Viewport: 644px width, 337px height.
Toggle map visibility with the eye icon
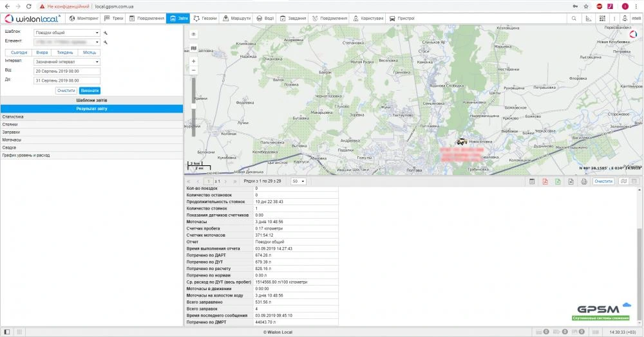(x=194, y=33)
